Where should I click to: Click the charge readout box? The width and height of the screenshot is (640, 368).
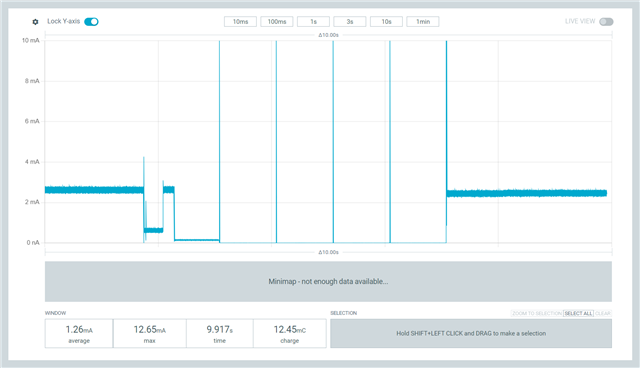[x=290, y=333]
